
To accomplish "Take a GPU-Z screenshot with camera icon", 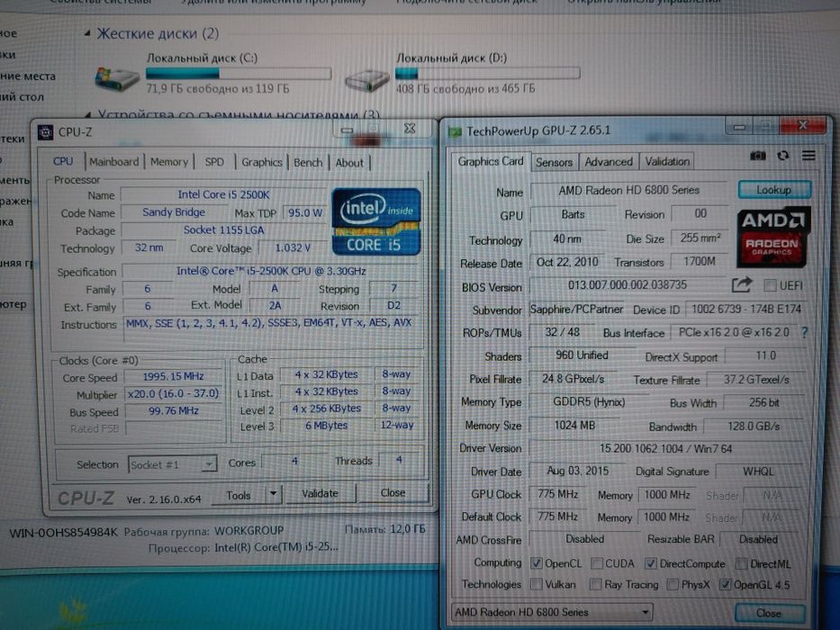I will [757, 156].
